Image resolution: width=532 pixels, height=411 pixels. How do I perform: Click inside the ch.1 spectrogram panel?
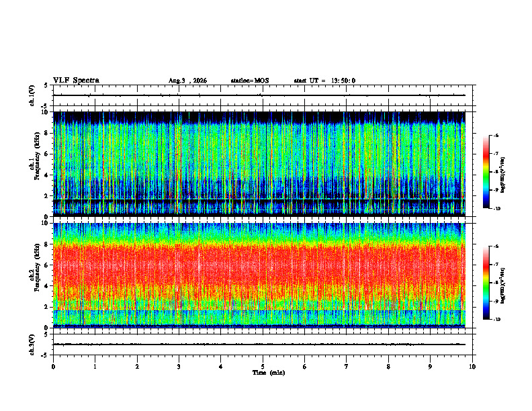tap(259, 164)
